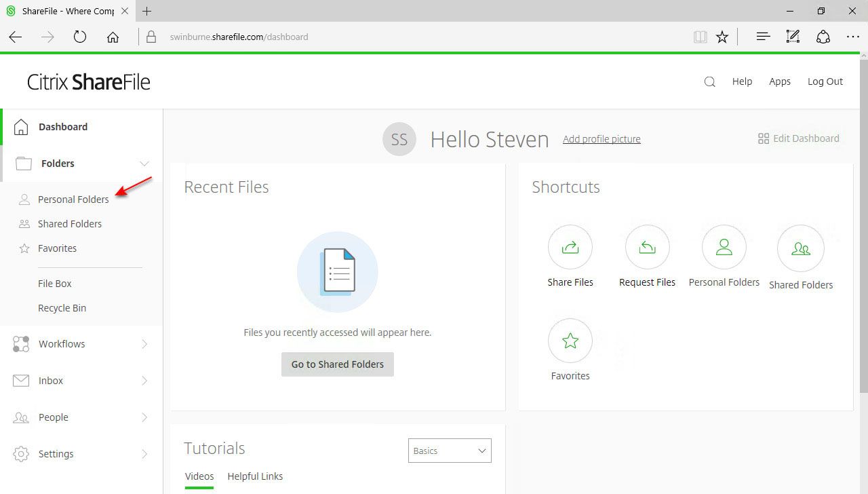This screenshot has width=868, height=494.
Task: Open Personal Folders in sidebar
Action: (73, 199)
